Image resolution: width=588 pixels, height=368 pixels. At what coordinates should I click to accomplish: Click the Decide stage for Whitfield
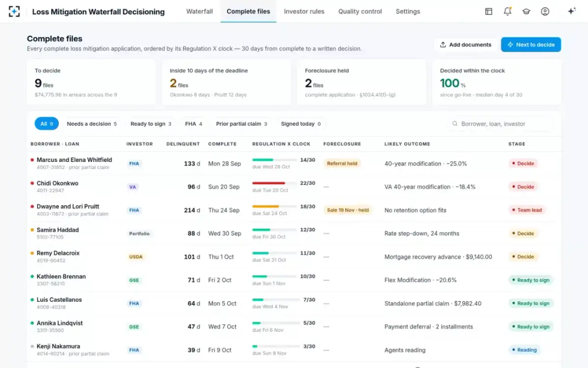point(523,163)
